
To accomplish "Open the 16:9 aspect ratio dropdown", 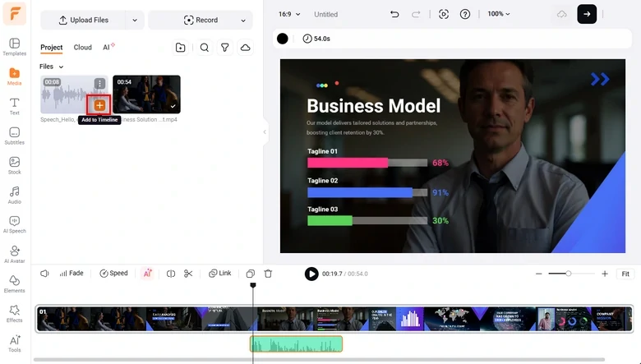I will click(289, 14).
